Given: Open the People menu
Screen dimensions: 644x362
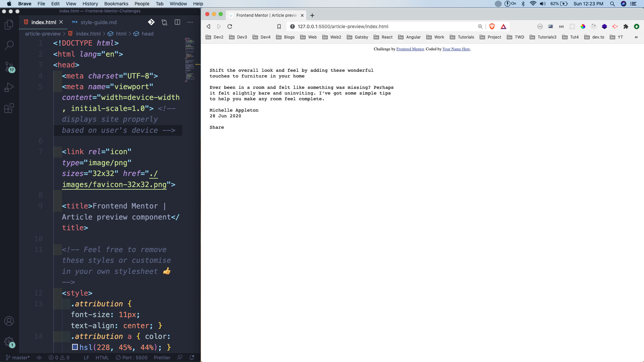Looking at the screenshot, I should coord(142,4).
